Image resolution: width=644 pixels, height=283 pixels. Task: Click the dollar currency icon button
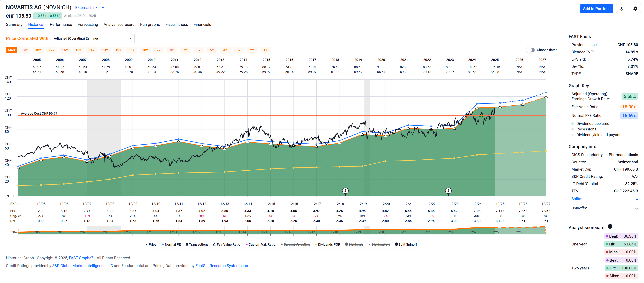pos(621,9)
